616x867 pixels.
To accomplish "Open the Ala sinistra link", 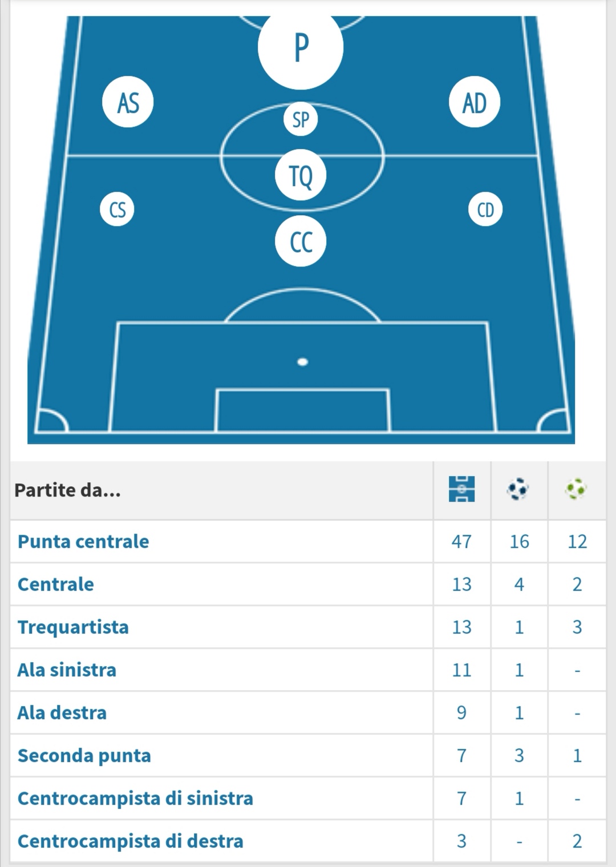I will pos(67,670).
